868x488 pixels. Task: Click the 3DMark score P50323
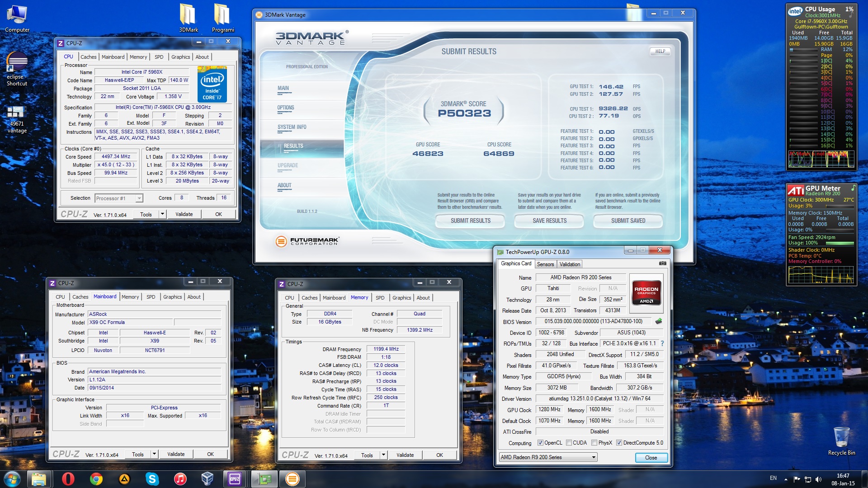click(x=464, y=113)
